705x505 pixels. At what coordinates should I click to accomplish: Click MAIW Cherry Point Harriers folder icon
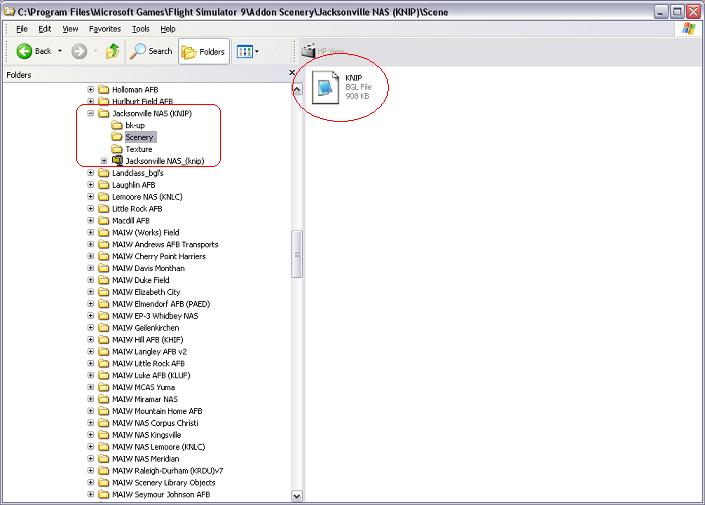tap(104, 256)
